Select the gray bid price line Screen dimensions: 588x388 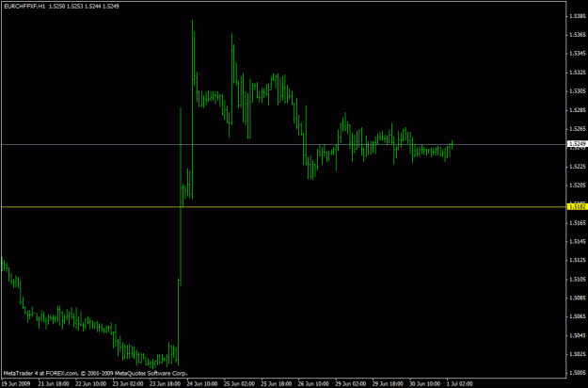(x=283, y=144)
